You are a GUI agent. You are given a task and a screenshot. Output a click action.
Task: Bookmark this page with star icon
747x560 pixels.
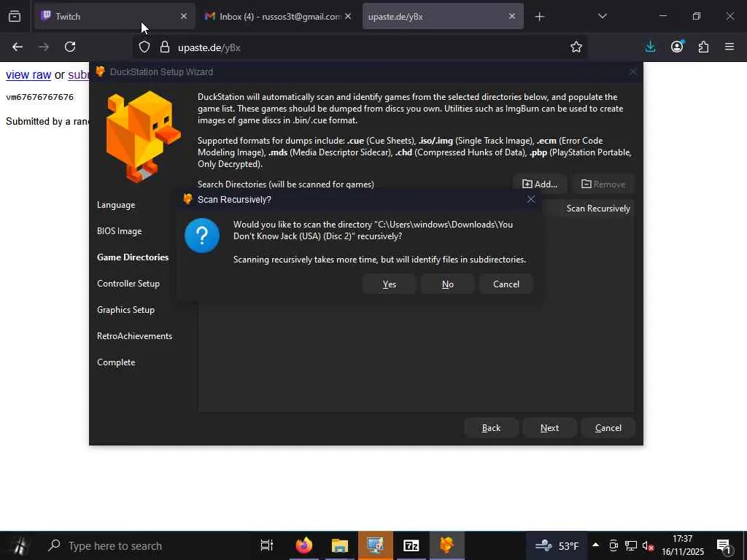click(x=576, y=47)
